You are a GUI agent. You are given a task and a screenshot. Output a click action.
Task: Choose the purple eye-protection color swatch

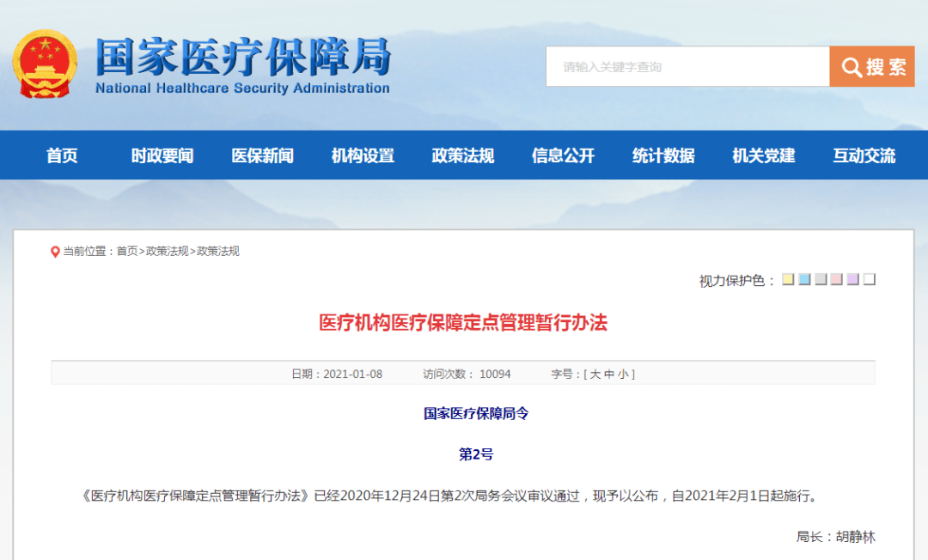pos(853,279)
